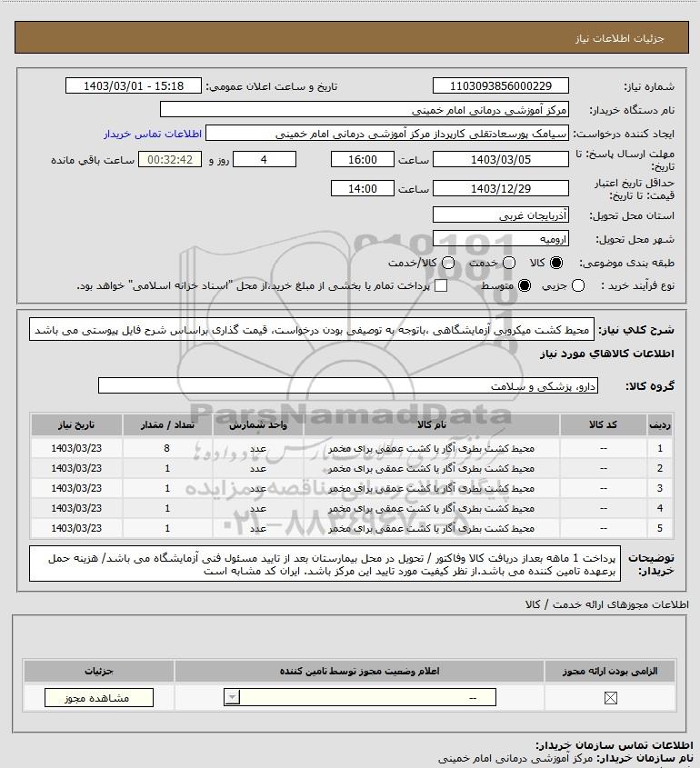The image size is (700, 768).
Task: Click the need date in row 5
Action: coord(76,528)
